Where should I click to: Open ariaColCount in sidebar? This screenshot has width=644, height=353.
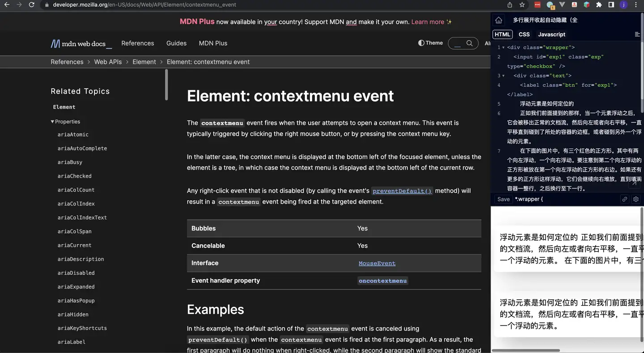(76, 190)
